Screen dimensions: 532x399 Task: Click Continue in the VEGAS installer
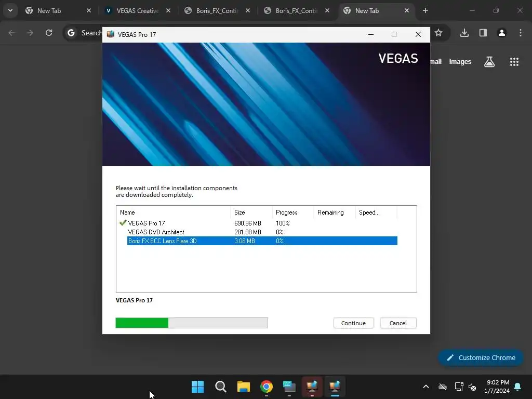tap(353, 323)
